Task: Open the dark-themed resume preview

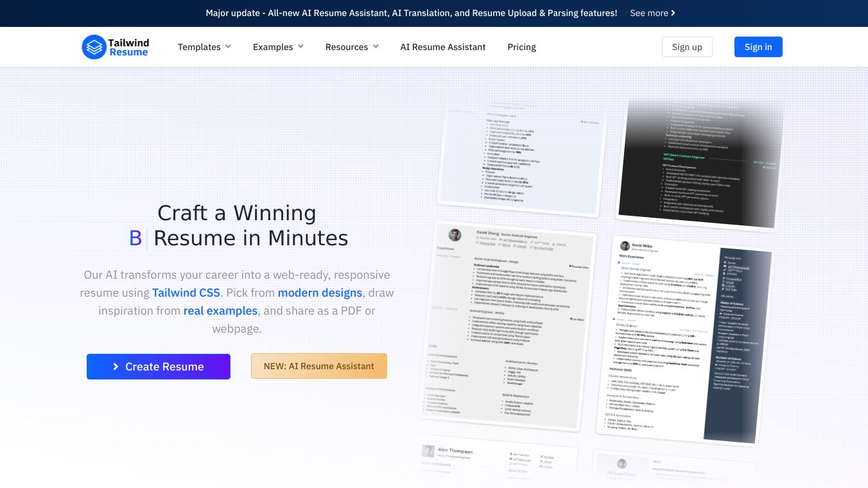Action: pyautogui.click(x=700, y=164)
